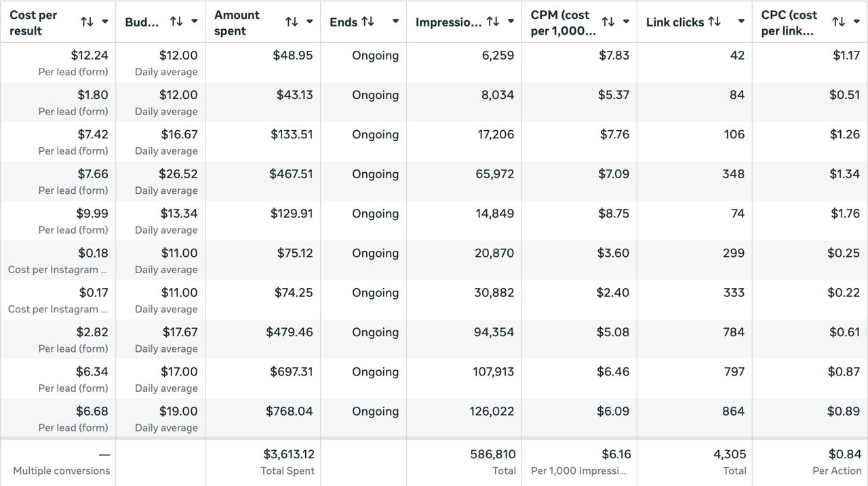Select the 126,022 impressions cell
This screenshot has width=868, height=486.
[x=492, y=411]
